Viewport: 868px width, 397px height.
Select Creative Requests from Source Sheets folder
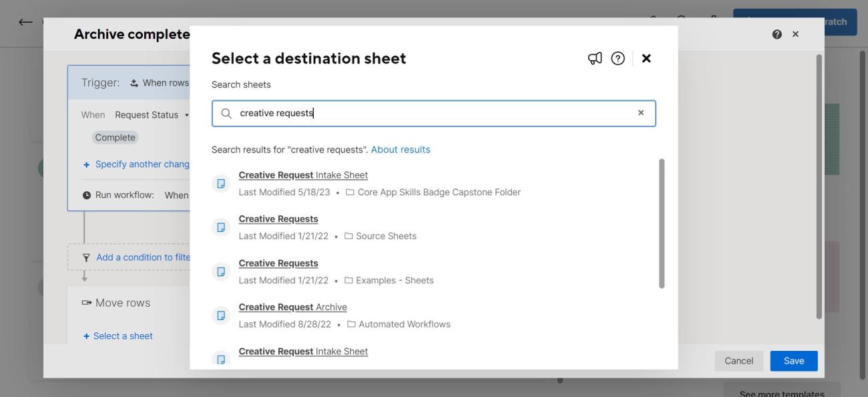[278, 218]
